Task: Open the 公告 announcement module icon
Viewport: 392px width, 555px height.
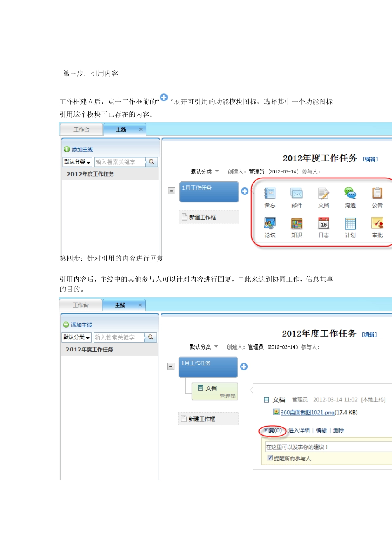Action: (377, 193)
